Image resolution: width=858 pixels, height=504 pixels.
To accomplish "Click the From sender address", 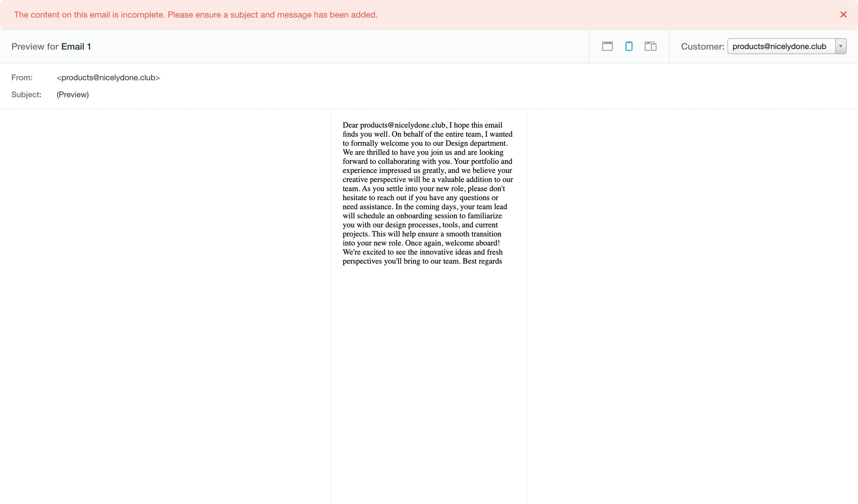I will point(108,78).
